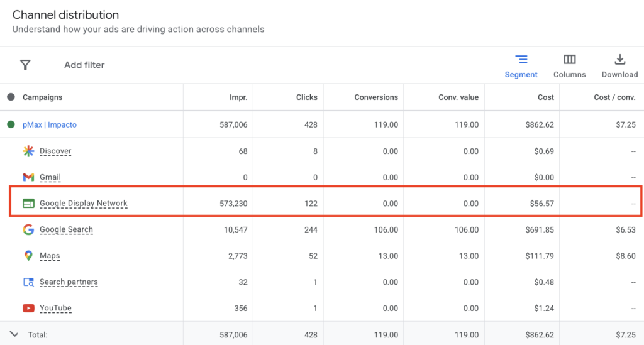
Task: Select YouTube cost $1.24
Action: 544,308
